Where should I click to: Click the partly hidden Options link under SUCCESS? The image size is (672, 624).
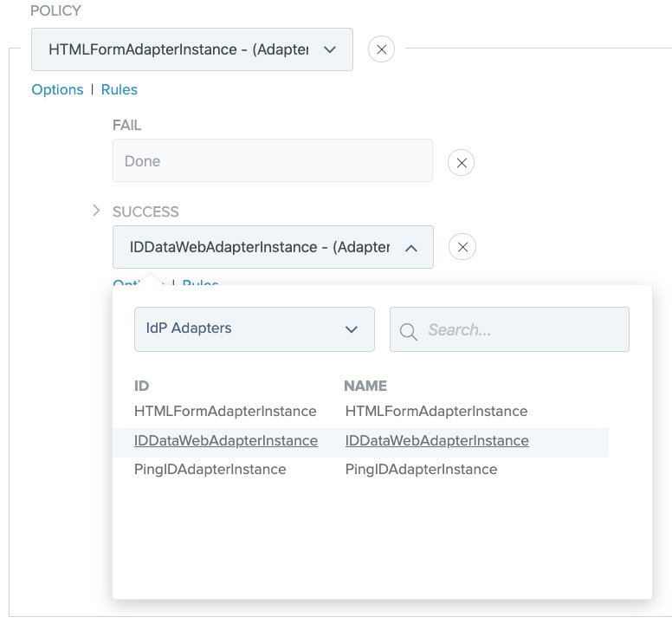click(126, 282)
